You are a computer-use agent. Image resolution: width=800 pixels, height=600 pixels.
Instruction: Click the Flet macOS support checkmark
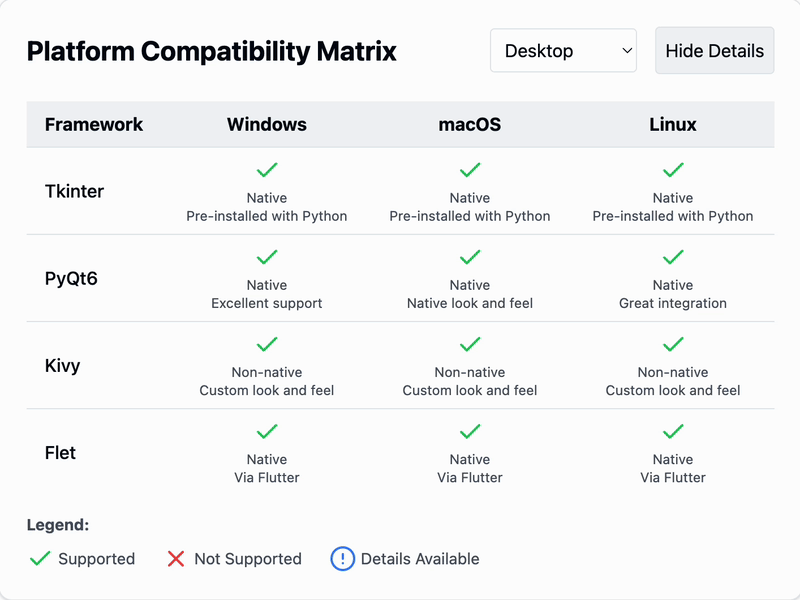point(470,432)
